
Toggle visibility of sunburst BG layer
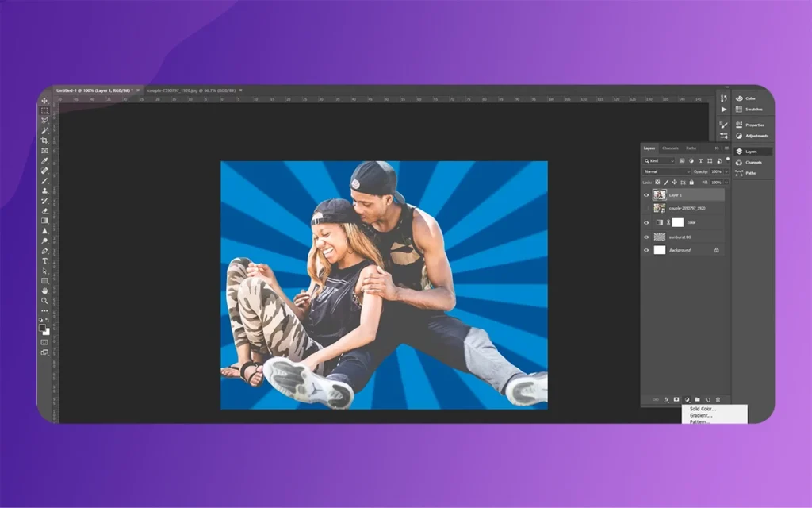[646, 237]
